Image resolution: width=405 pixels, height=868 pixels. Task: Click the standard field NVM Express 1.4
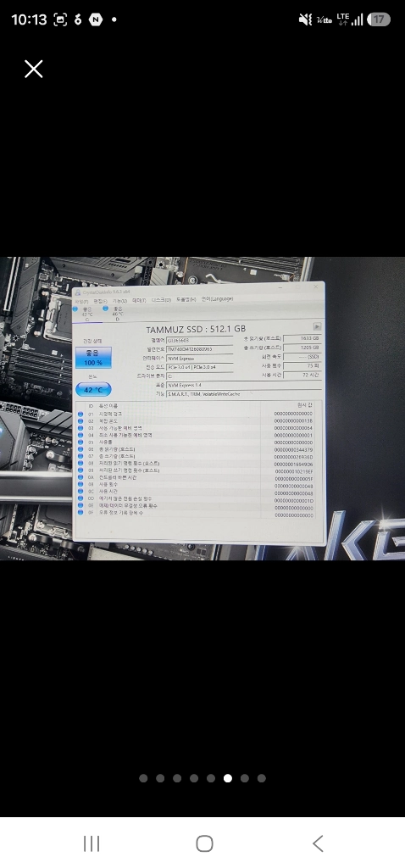coord(243,385)
